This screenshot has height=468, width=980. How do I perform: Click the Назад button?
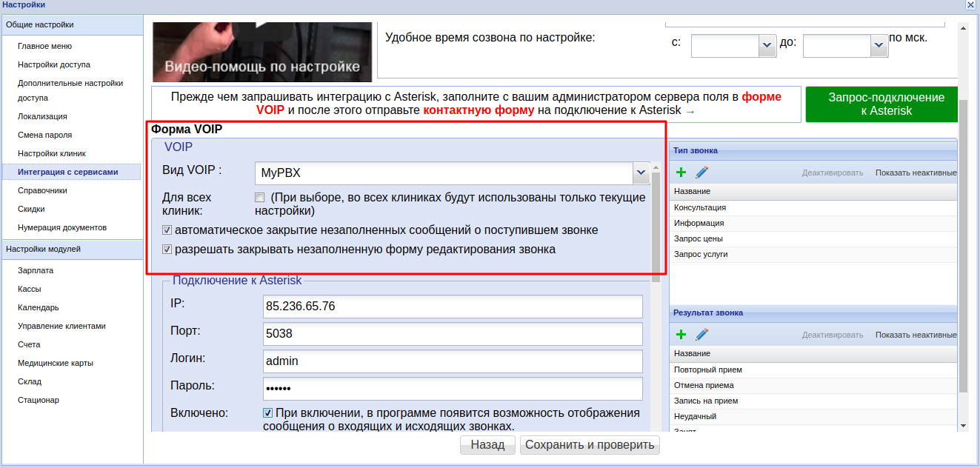[487, 445]
